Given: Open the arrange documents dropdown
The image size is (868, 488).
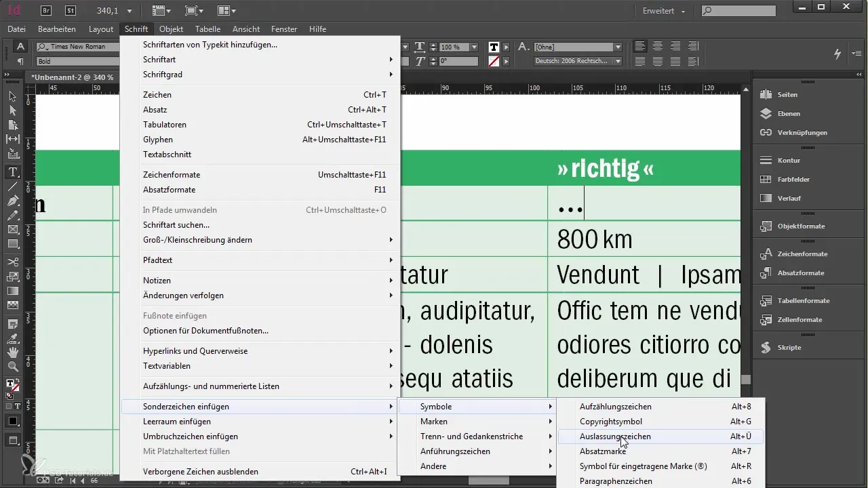Looking at the screenshot, I should pos(227,10).
